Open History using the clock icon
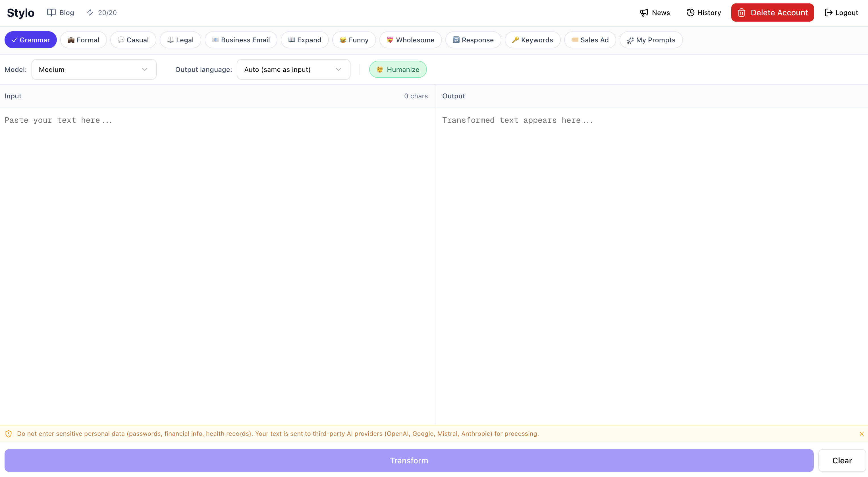Screen dimensions: 868x477 click(x=690, y=13)
